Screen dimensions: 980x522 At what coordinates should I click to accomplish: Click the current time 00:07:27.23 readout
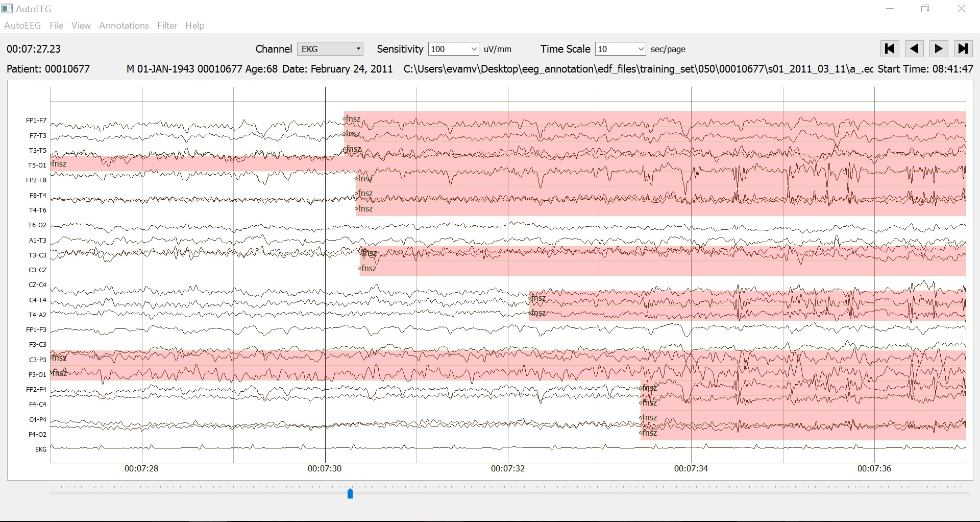34,49
